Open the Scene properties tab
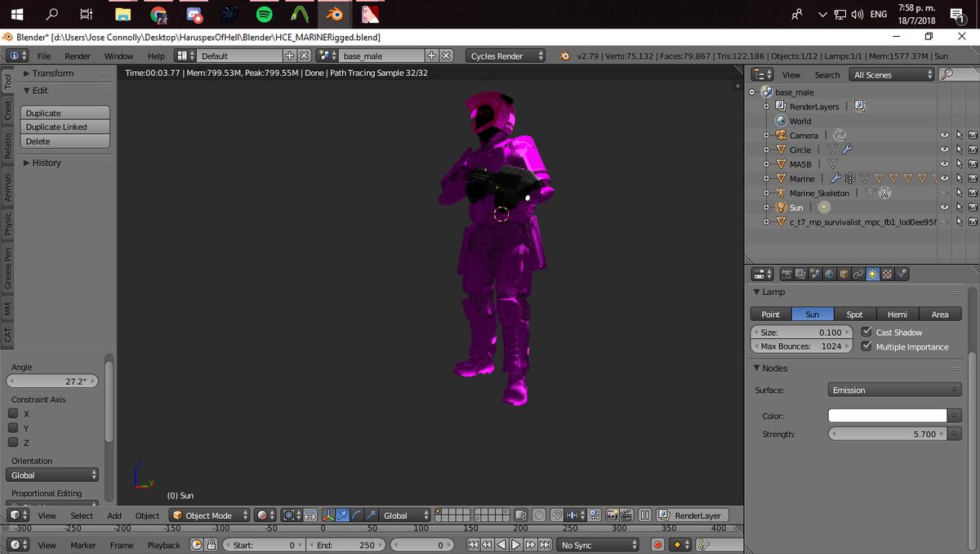 pyautogui.click(x=814, y=275)
